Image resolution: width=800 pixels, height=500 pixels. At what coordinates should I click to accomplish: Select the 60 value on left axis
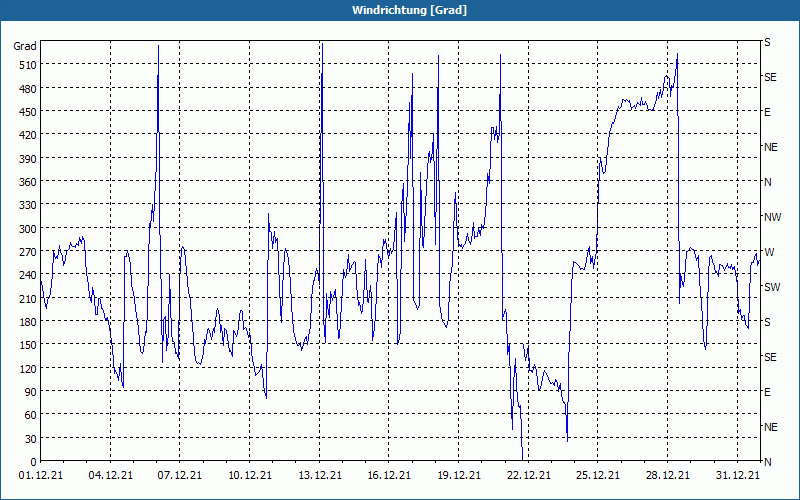click(x=31, y=415)
